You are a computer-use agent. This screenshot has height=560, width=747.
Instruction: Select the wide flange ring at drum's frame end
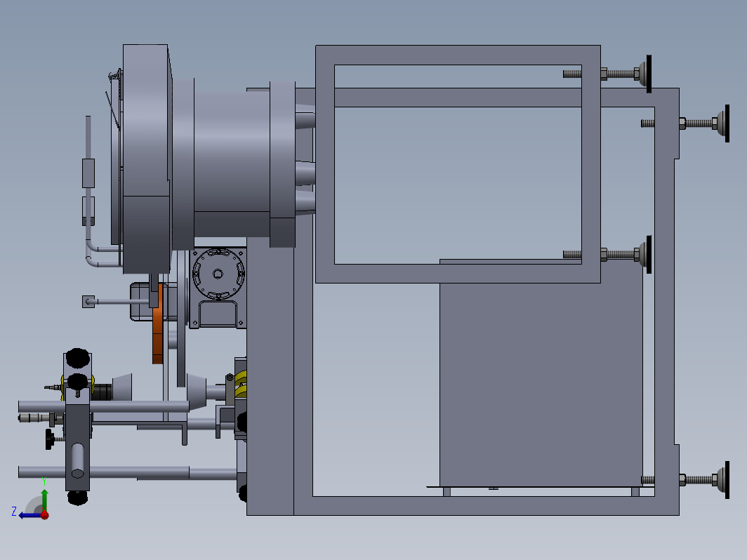coord(282,164)
